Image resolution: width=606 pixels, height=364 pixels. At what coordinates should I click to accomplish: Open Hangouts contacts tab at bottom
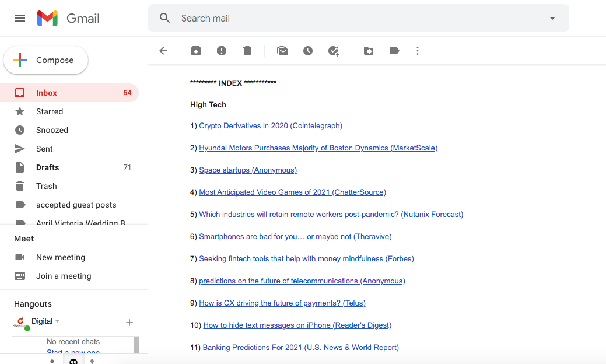(x=52, y=361)
